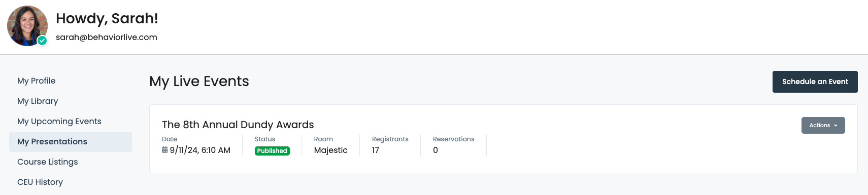Open My Upcoming Events page
Screen dimensions: 868x195
point(59,122)
